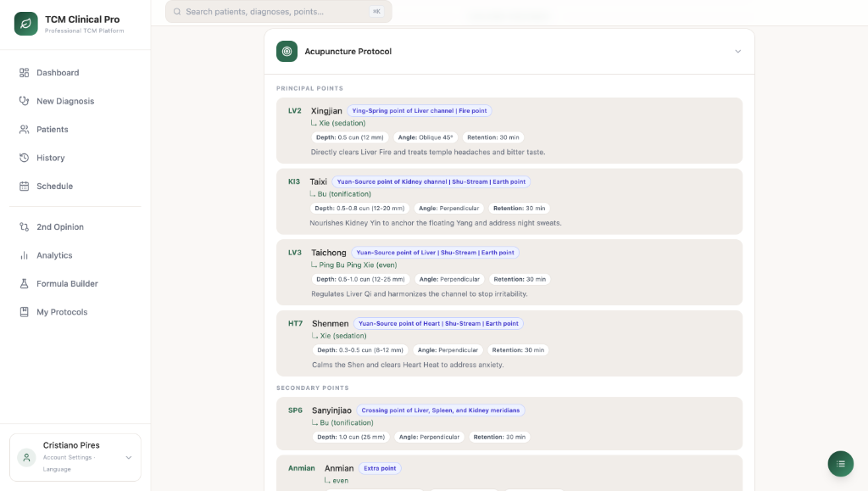Click Xingjian's Retention 30 min chip

coord(493,137)
